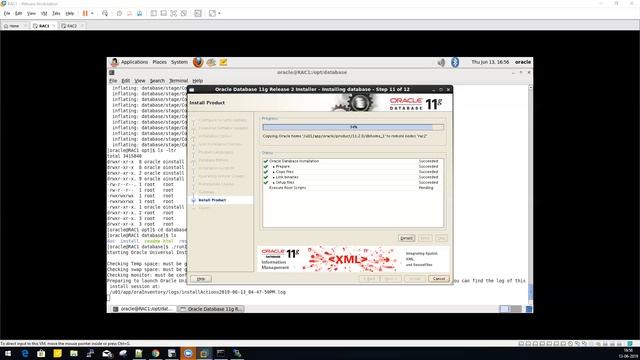Screen dimensions: 640x360
Task: Click the oracle user name in panel
Action: 523,62
